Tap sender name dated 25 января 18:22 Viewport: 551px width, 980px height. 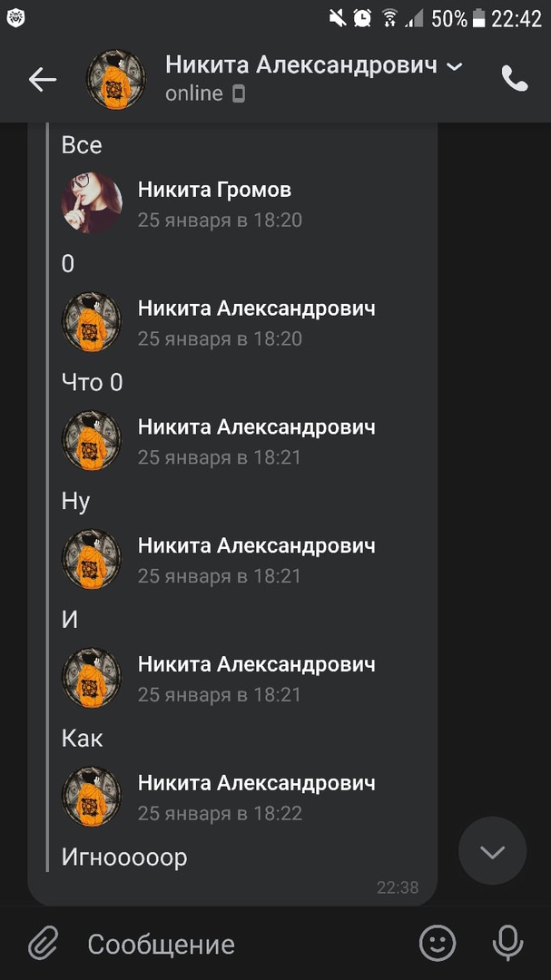(256, 782)
